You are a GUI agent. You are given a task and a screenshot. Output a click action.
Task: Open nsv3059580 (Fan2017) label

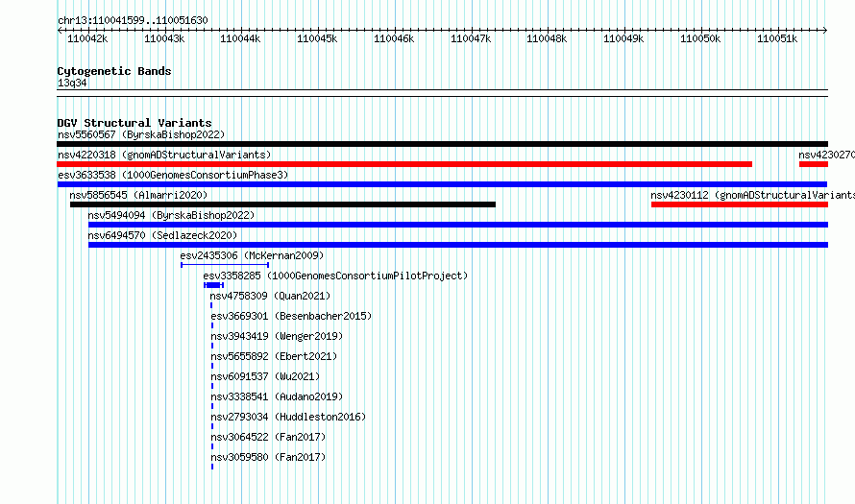tap(268, 457)
